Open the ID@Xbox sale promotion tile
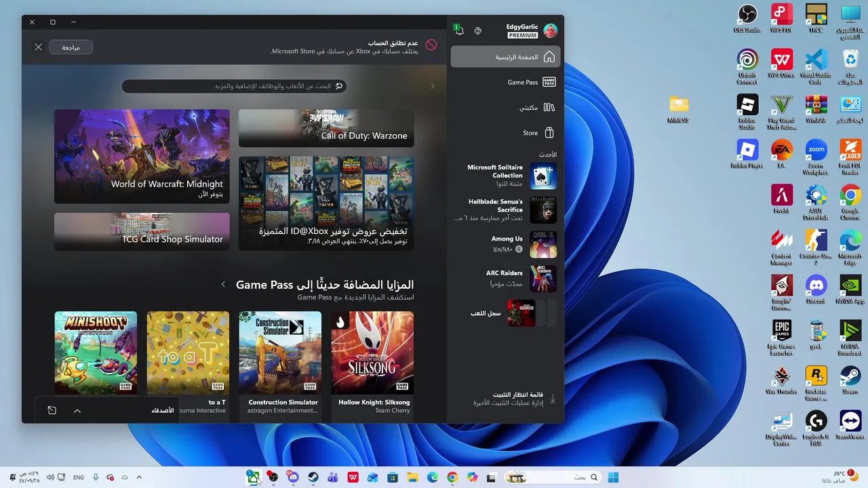Screen dimensions: 868x488 click(x=326, y=203)
